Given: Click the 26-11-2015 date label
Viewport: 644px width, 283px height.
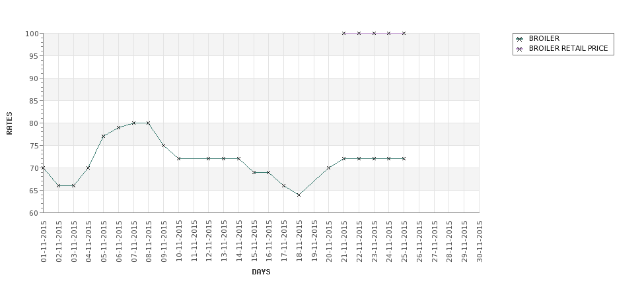Looking at the screenshot, I should pyautogui.click(x=419, y=241).
